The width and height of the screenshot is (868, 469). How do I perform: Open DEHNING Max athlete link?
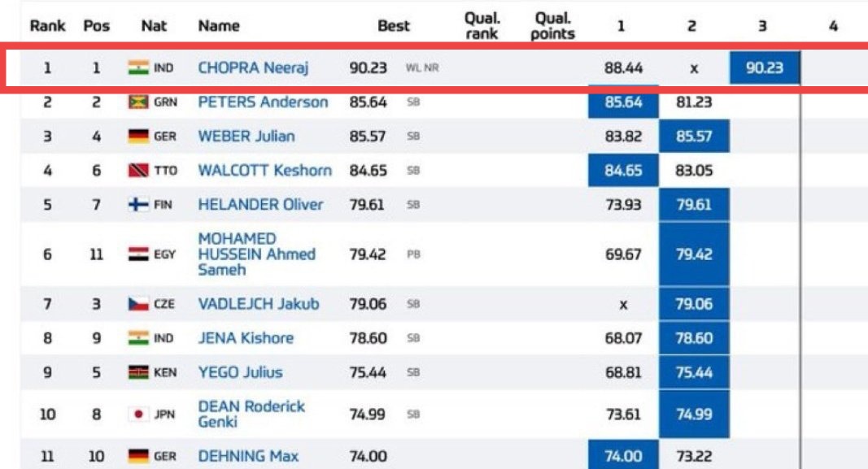248,456
